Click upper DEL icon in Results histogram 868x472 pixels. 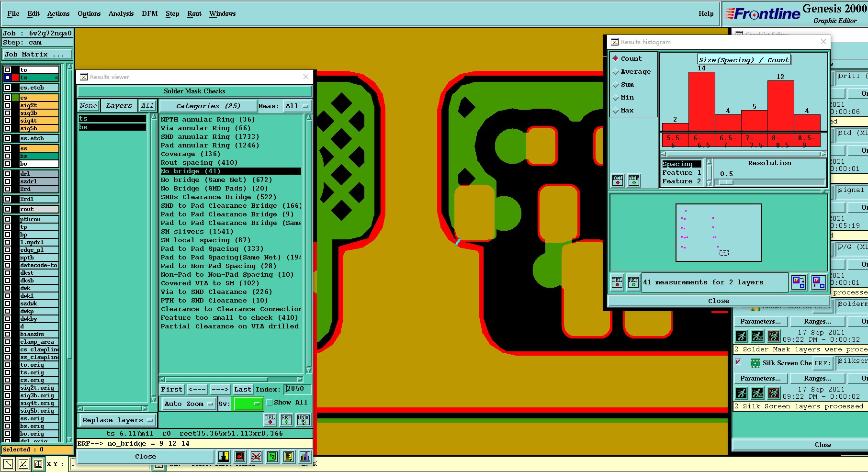(618, 180)
